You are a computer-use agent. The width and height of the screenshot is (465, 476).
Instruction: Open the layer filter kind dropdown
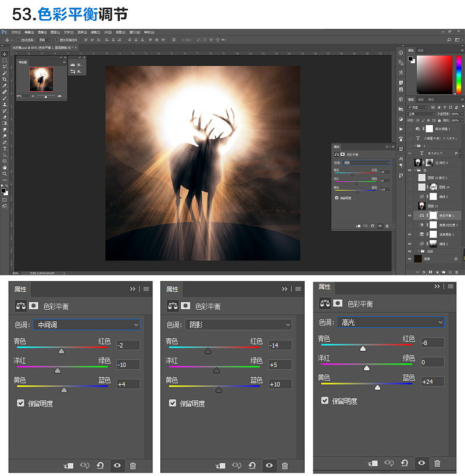click(417, 107)
